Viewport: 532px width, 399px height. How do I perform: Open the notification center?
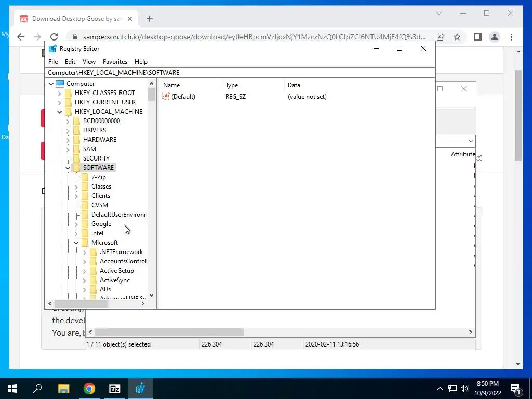click(x=516, y=389)
